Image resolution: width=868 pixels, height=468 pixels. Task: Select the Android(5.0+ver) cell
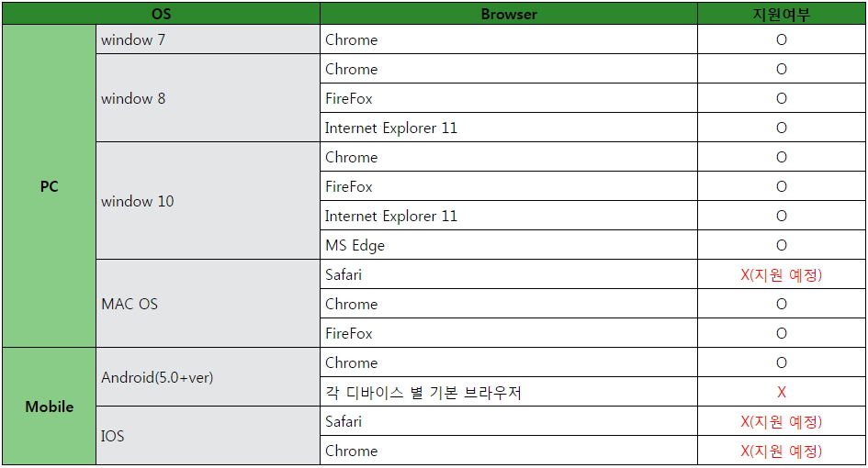coord(208,377)
